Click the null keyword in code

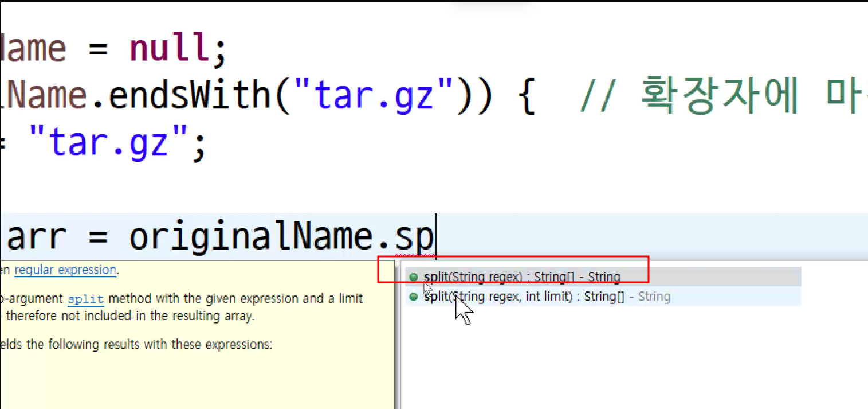pos(170,48)
